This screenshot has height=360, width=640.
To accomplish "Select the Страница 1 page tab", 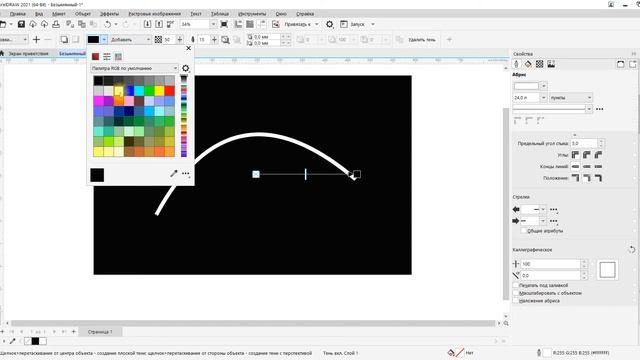I will click(x=100, y=332).
